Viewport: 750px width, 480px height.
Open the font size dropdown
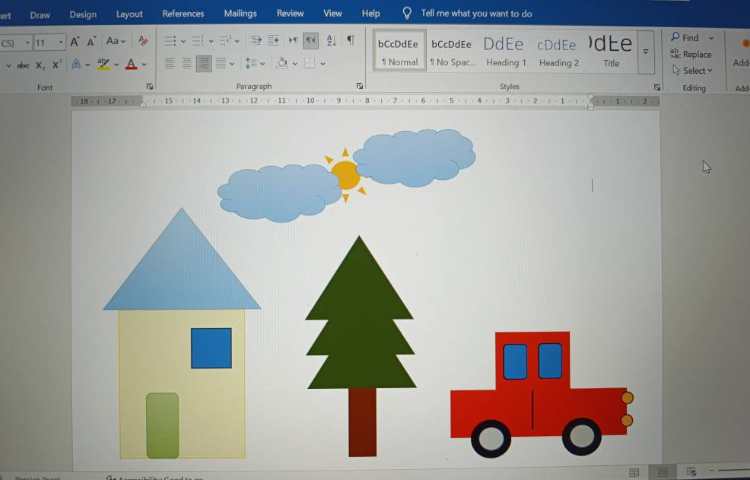click(61, 42)
